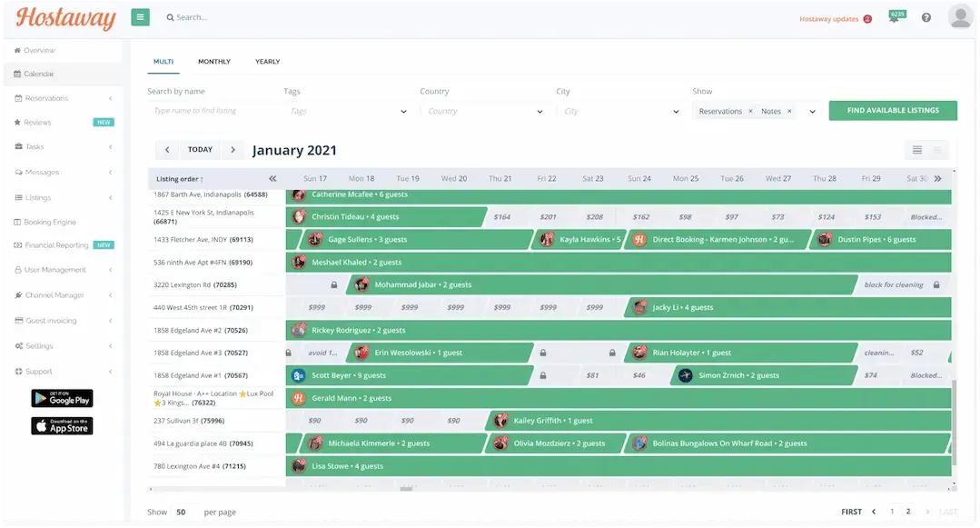
Task: Click the Search by name input field
Action: click(209, 111)
